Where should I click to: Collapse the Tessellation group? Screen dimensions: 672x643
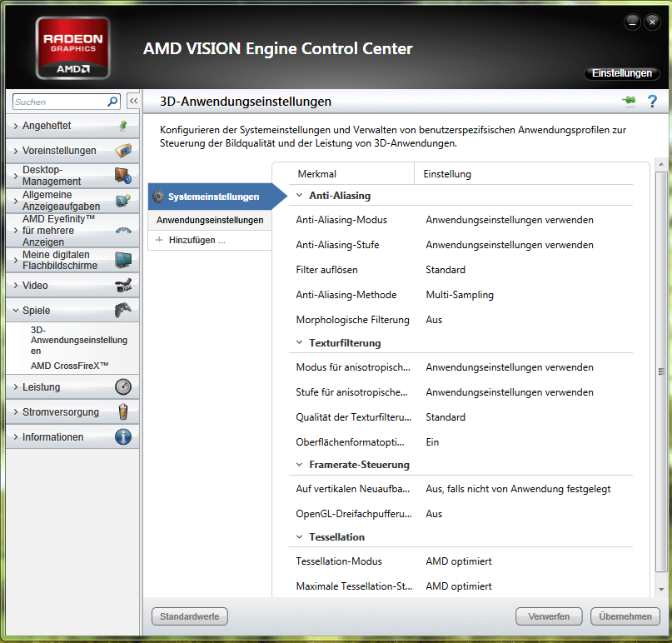click(x=299, y=536)
